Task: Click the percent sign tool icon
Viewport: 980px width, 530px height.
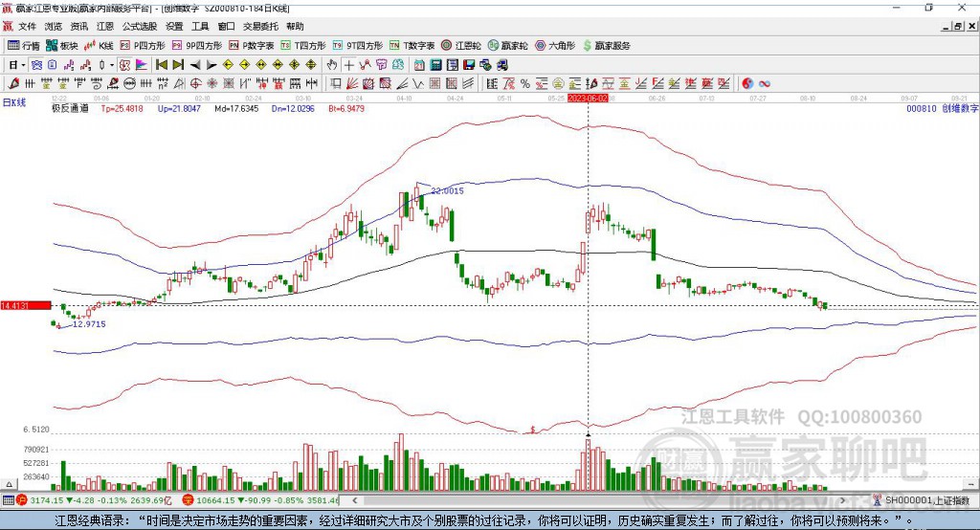Action: (525, 83)
